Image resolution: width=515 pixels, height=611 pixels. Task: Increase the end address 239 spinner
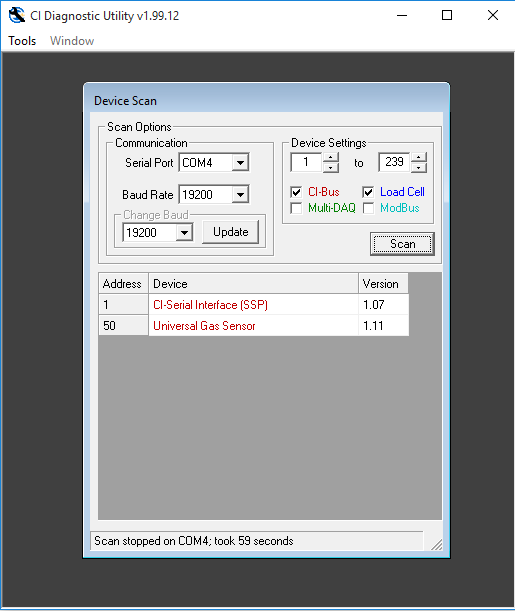(x=419, y=157)
